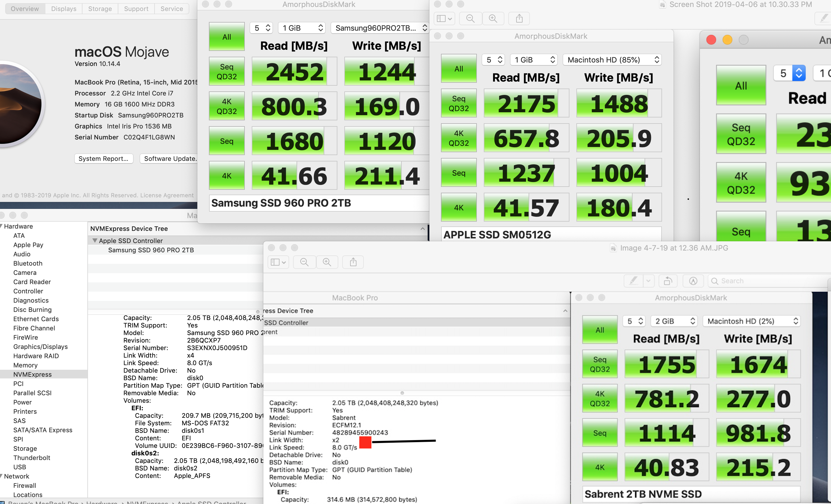Open 1 GiB size dropdown in Samsung DiskMark window
831x504 pixels.
coord(302,28)
